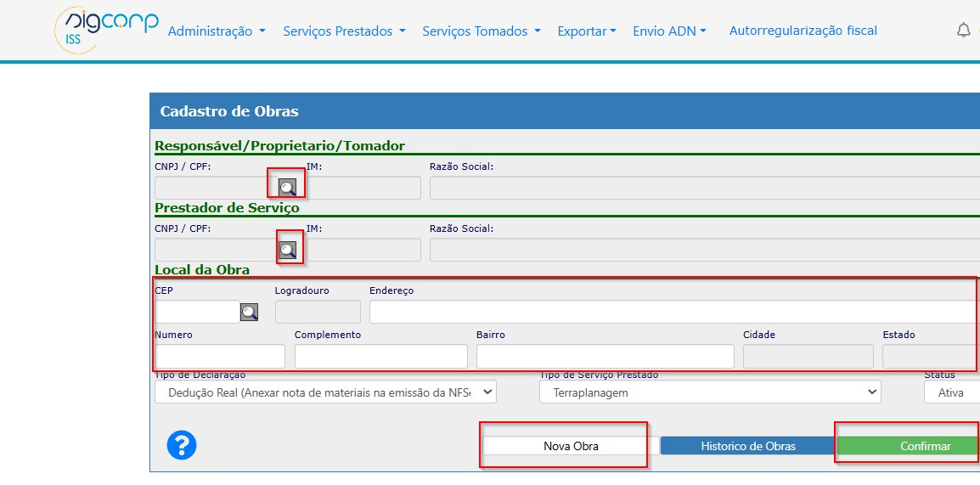Image resolution: width=980 pixels, height=485 pixels.
Task: Click the CEP lookup magnifier icon
Action: [x=249, y=313]
